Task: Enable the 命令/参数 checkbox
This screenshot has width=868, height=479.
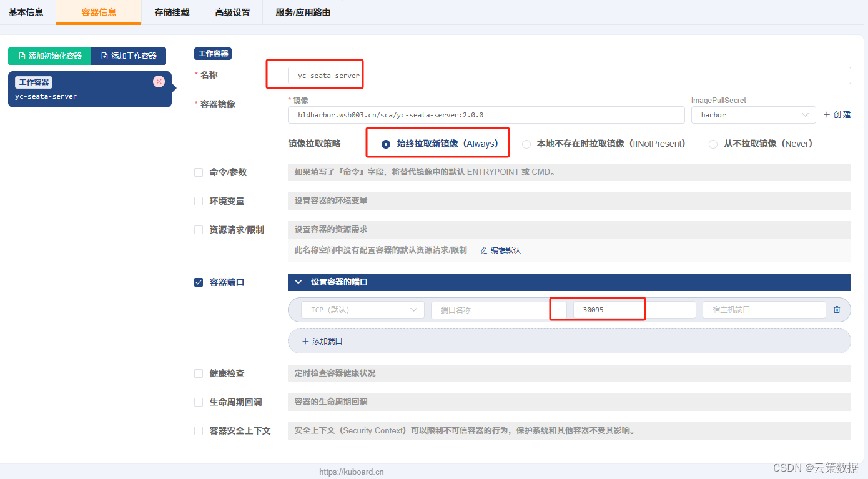Action: click(199, 172)
